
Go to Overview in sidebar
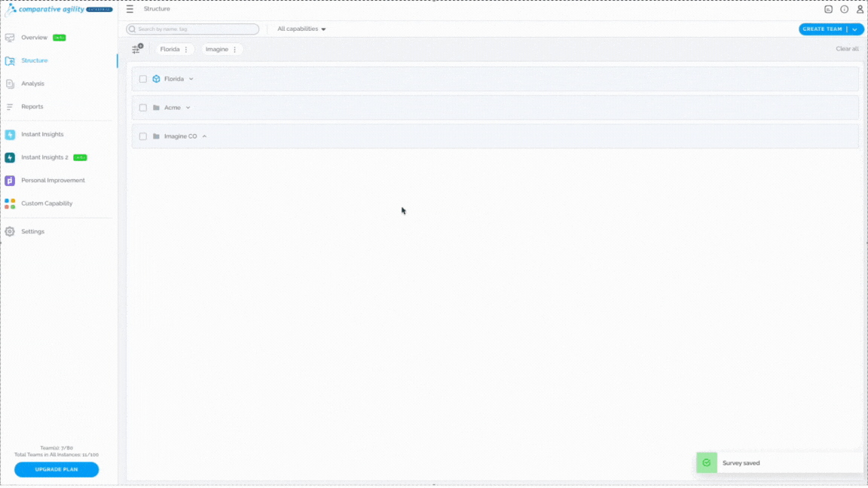tap(35, 38)
